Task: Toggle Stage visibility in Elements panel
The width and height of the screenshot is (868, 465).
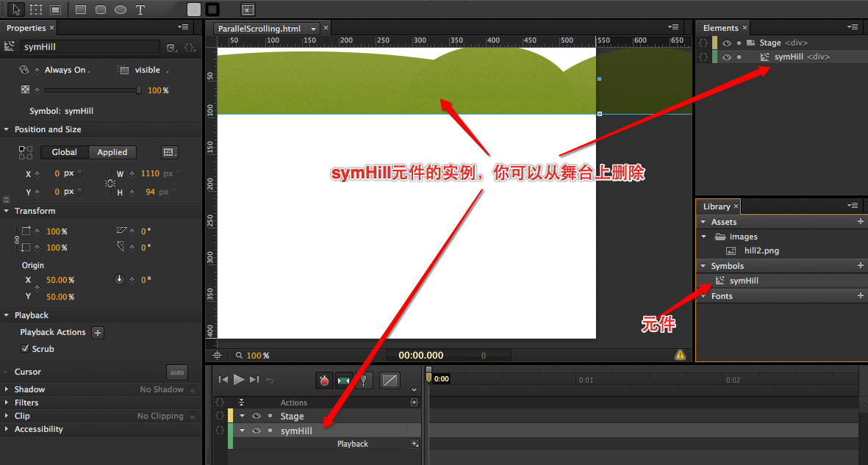Action: 727,43
